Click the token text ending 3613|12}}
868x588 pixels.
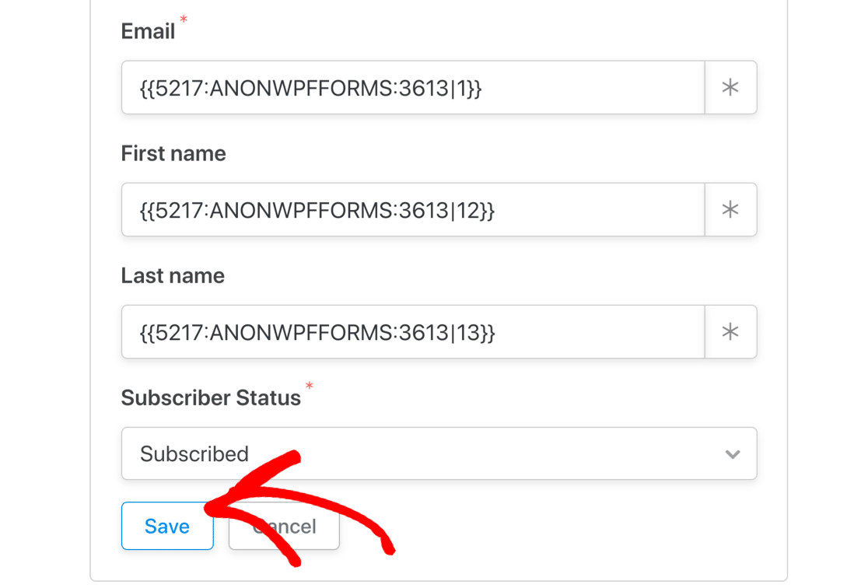317,210
